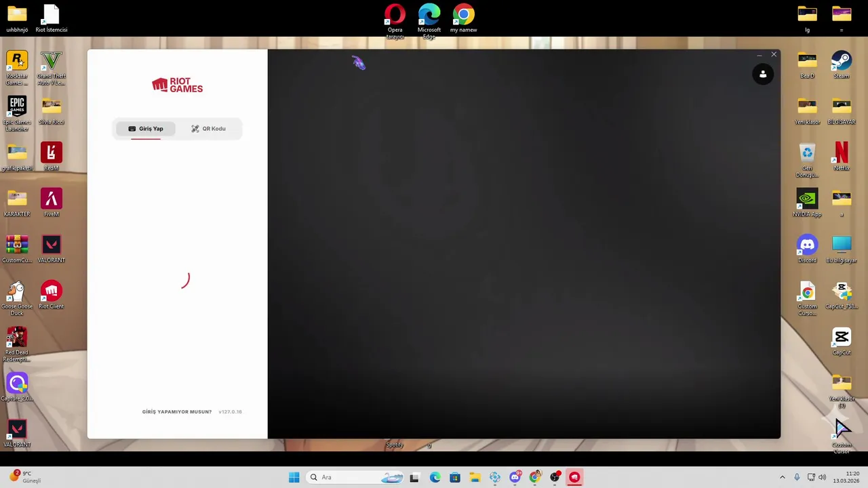
Task: Select the CapCut desktop shortcut
Action: 842,342
